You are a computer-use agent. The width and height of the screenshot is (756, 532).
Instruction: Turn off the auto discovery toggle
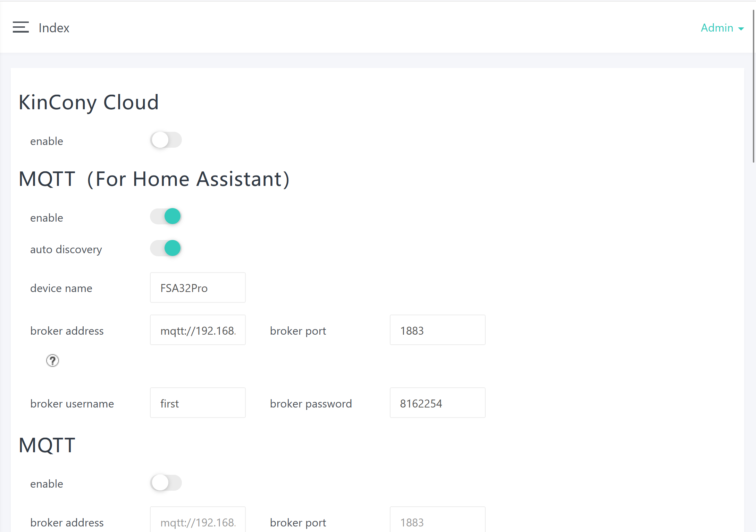pos(166,248)
